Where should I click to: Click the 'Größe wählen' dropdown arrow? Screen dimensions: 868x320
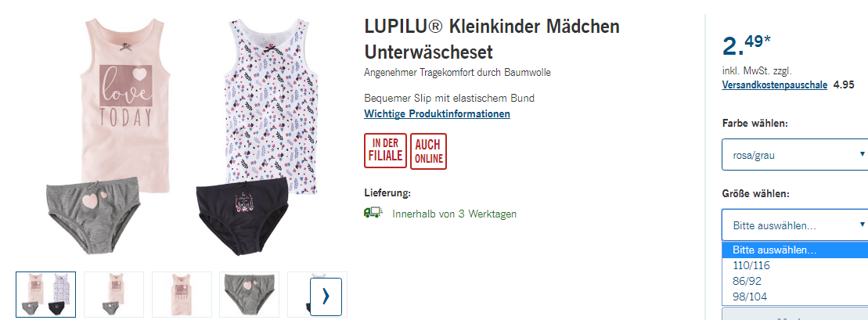point(862,225)
